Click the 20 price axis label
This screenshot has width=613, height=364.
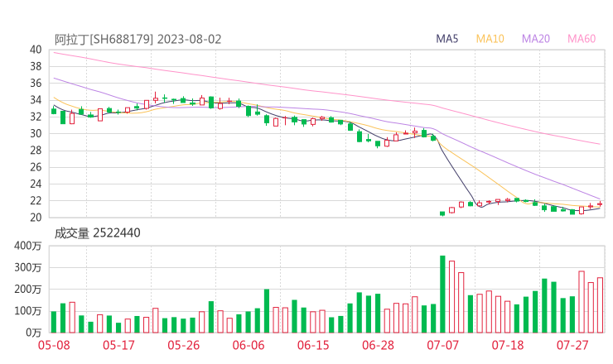36,218
